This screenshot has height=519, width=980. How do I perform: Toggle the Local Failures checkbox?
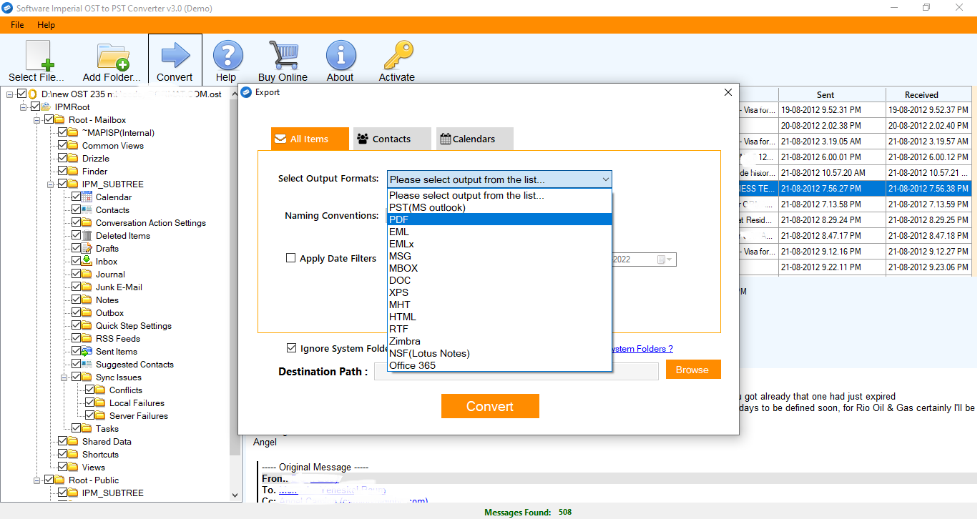pyautogui.click(x=90, y=403)
